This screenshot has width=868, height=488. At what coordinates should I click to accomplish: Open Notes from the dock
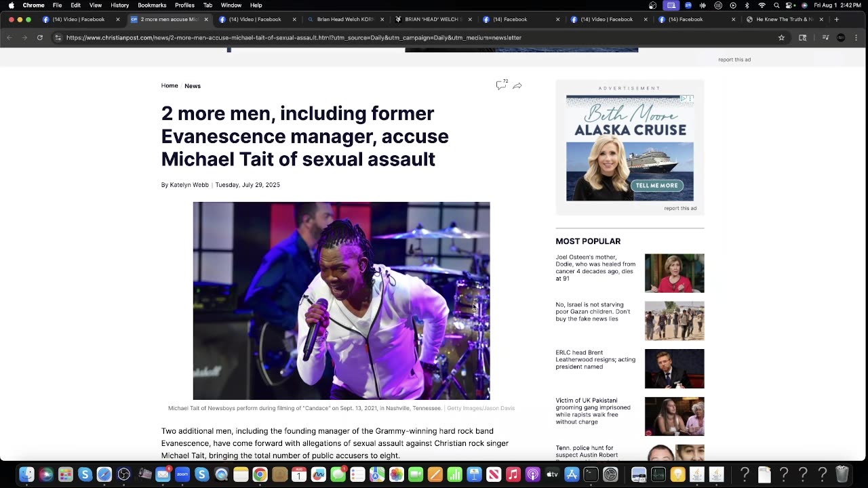(241, 474)
